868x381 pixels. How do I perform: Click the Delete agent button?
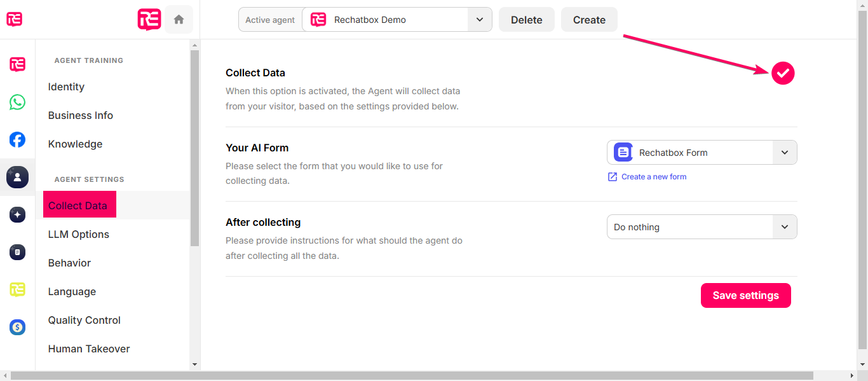(527, 20)
